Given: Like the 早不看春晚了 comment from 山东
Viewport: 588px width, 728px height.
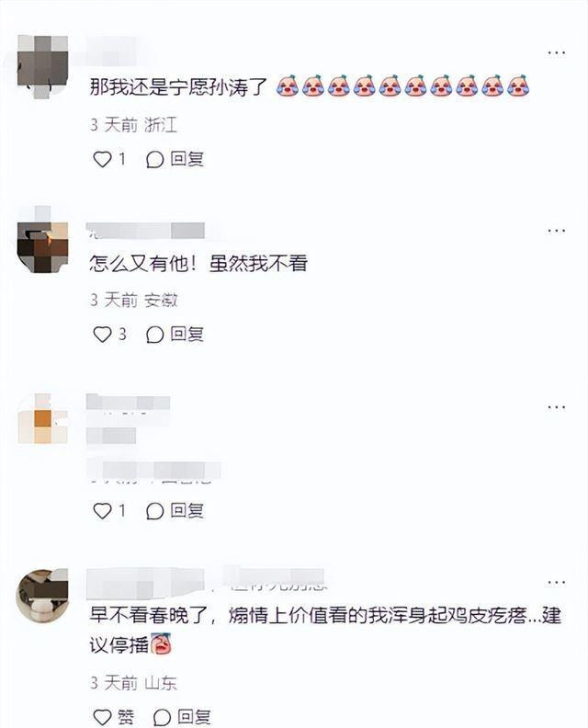Looking at the screenshot, I should [x=102, y=717].
